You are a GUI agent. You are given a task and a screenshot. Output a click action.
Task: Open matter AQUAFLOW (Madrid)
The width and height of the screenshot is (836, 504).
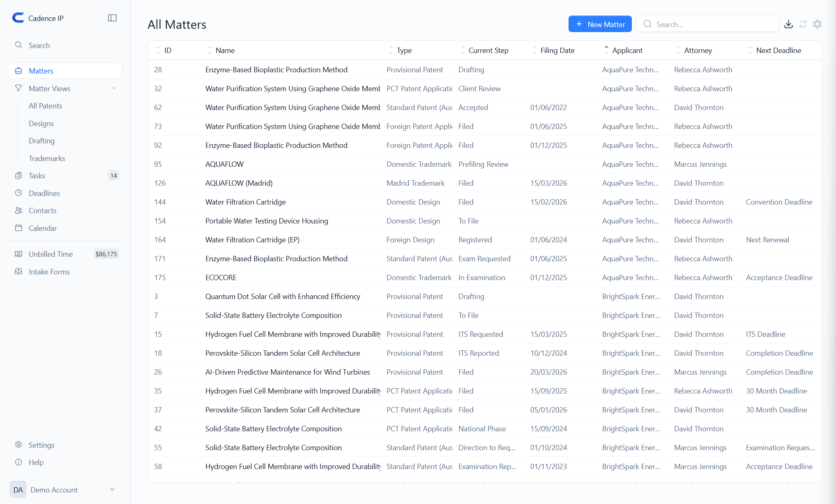click(485, 183)
